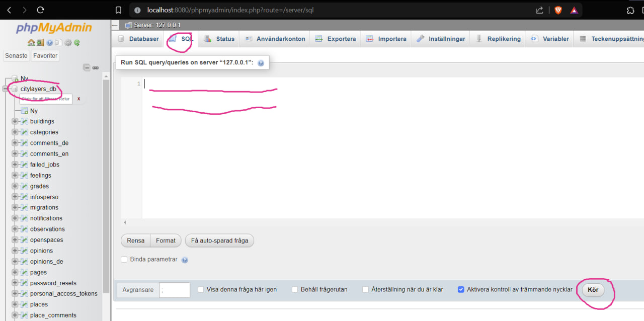The height and width of the screenshot is (321, 644).
Task: Click the Brave Shields lion icon
Action: [558, 10]
